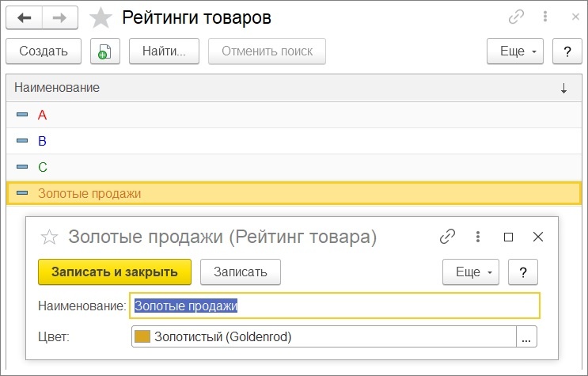Image resolution: width=588 pixels, height=376 pixels.
Task: Click Создать button
Action: click(x=44, y=51)
